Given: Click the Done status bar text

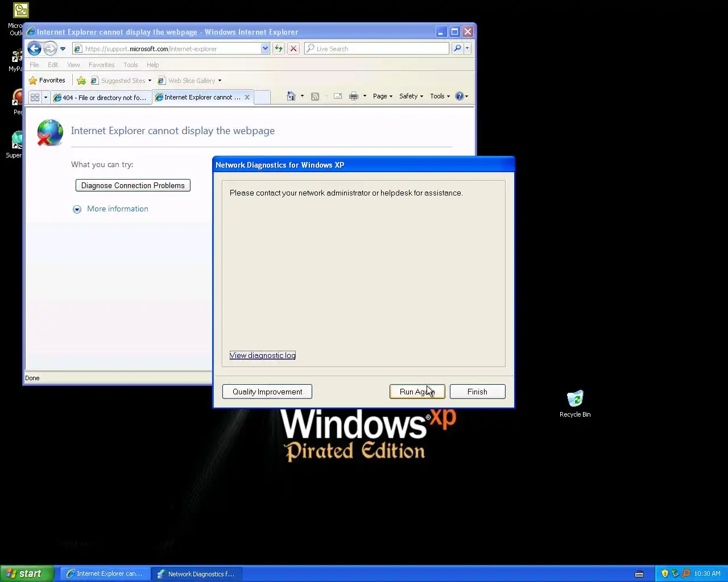Looking at the screenshot, I should click(x=32, y=378).
